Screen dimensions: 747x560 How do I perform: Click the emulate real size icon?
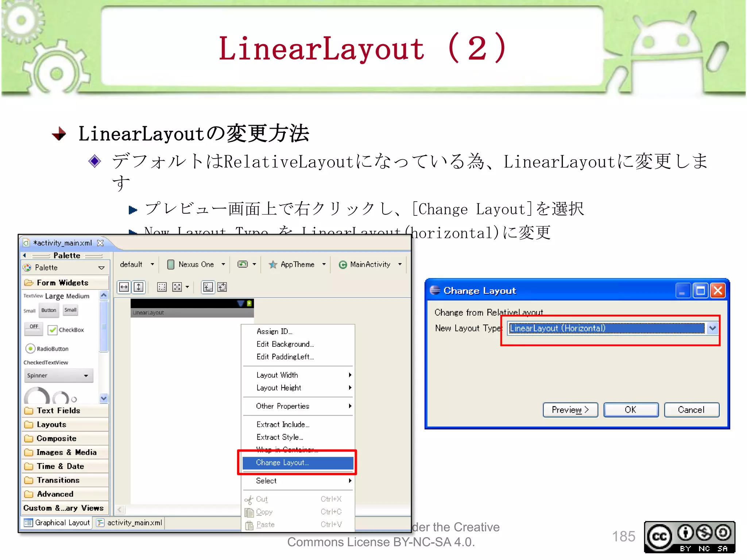(x=208, y=287)
